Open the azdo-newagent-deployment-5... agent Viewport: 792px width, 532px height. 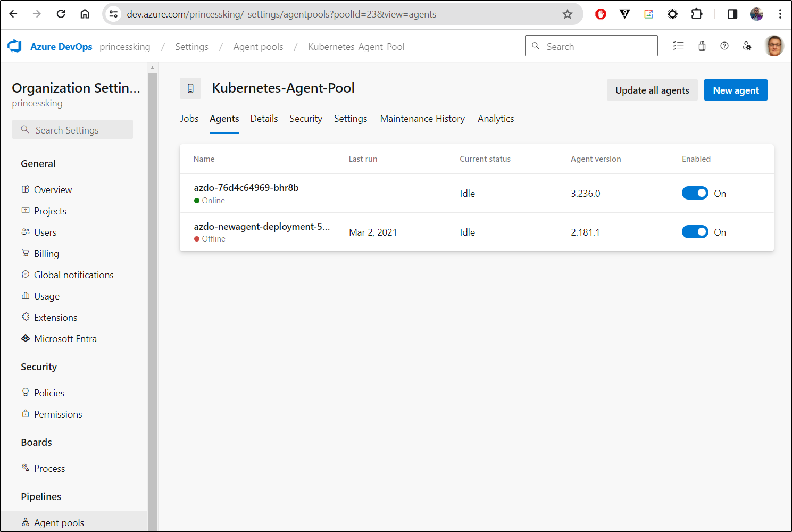pyautogui.click(x=262, y=227)
